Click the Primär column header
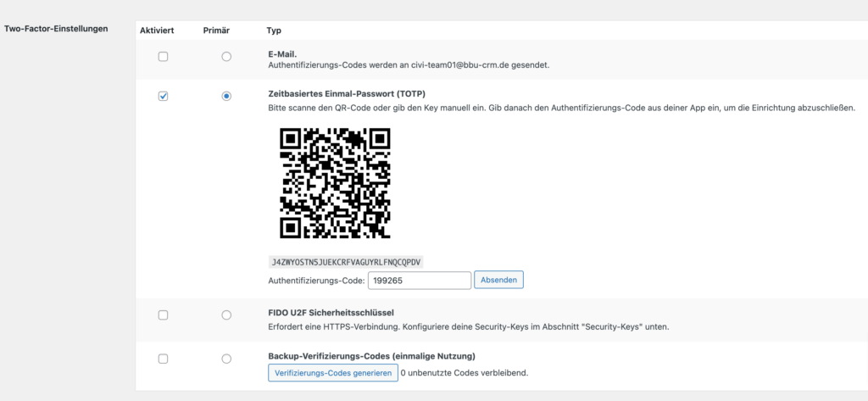Screen dimensions: 868x401 point(216,31)
